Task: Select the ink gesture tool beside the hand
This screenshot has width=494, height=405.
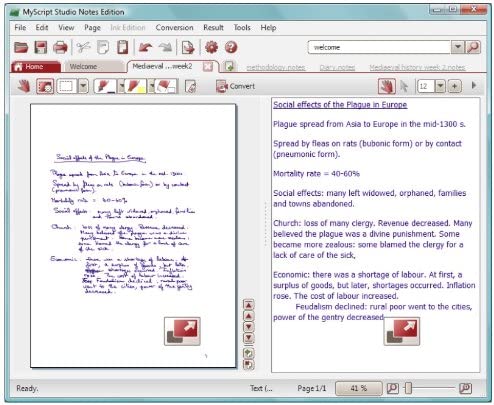Action: point(45,86)
